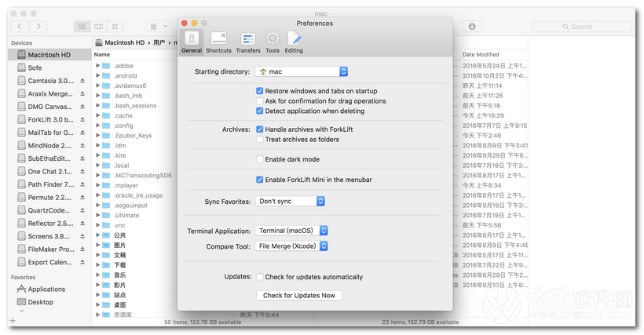Image resolution: width=644 pixels, height=335 pixels.
Task: Toggle Check for updates automatically
Action: tap(260, 277)
